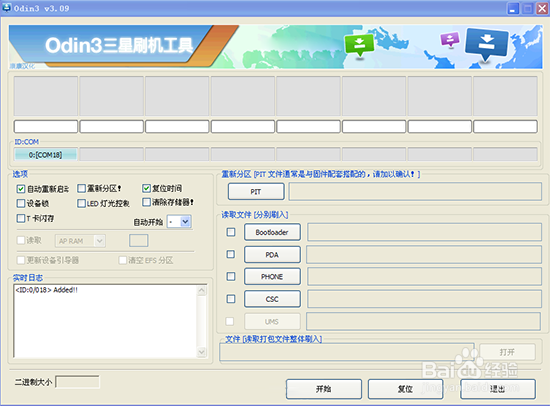Click the PIT file path field
Viewport: 550px width, 406px height.
415,192
